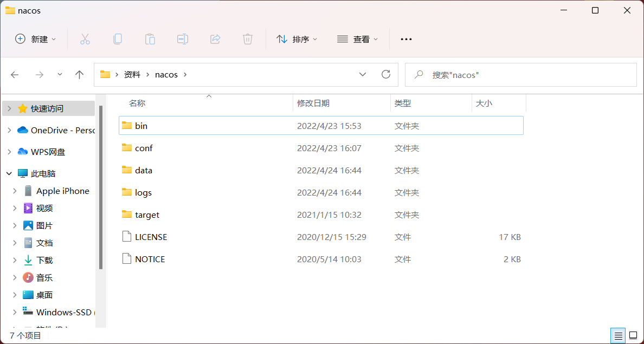Click the LICENSE size 17 KB

click(510, 237)
